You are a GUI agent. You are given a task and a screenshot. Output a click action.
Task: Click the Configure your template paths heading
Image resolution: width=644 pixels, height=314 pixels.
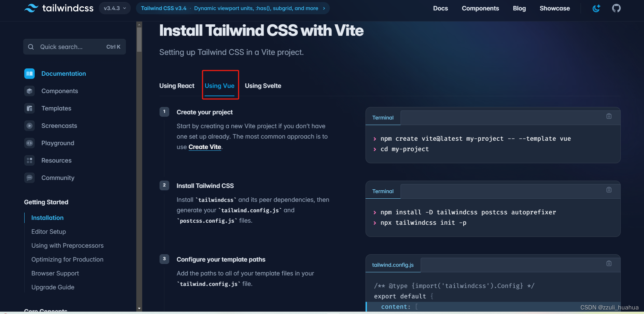[221, 259]
